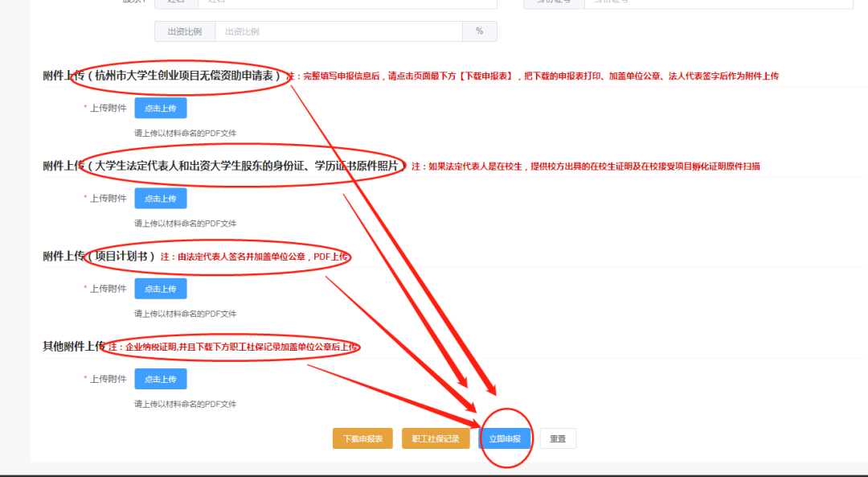Click PDF hint text under the last upload button
This screenshot has width=868, height=477.
(186, 404)
